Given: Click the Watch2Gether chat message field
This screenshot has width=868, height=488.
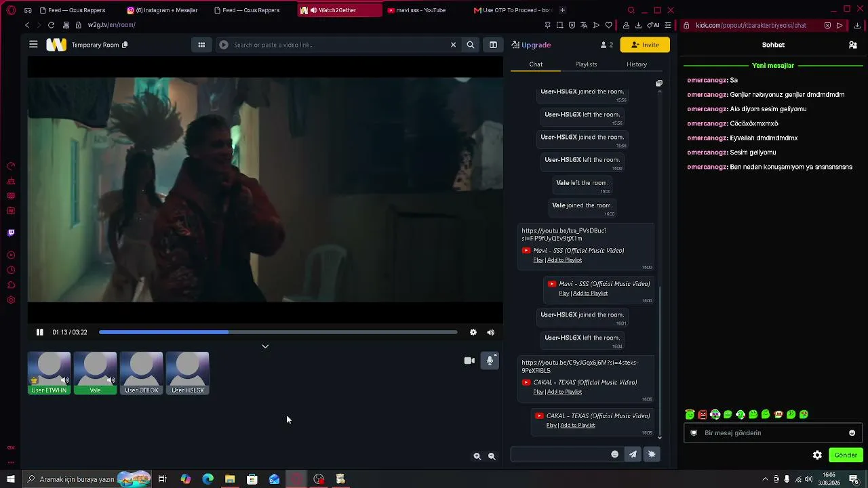Looking at the screenshot, I should [x=559, y=454].
